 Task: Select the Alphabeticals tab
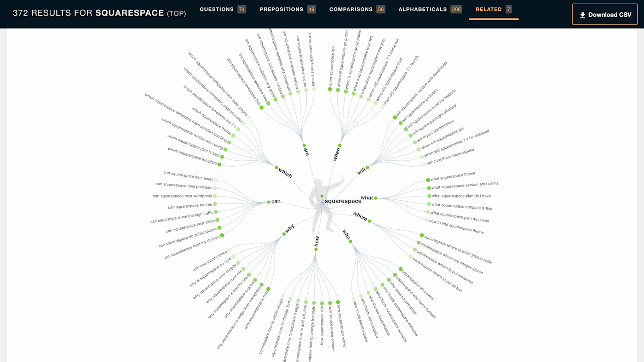click(x=430, y=10)
